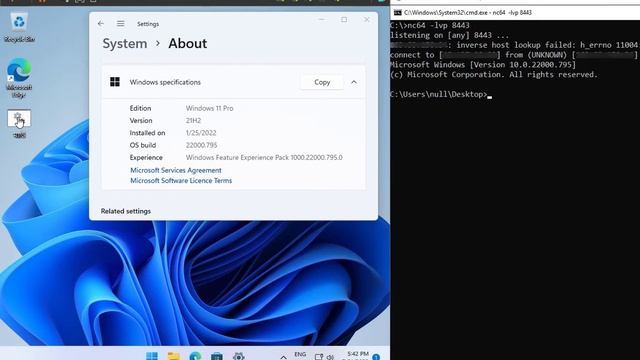
Task: Close the Settings window
Action: pyautogui.click(x=367, y=20)
